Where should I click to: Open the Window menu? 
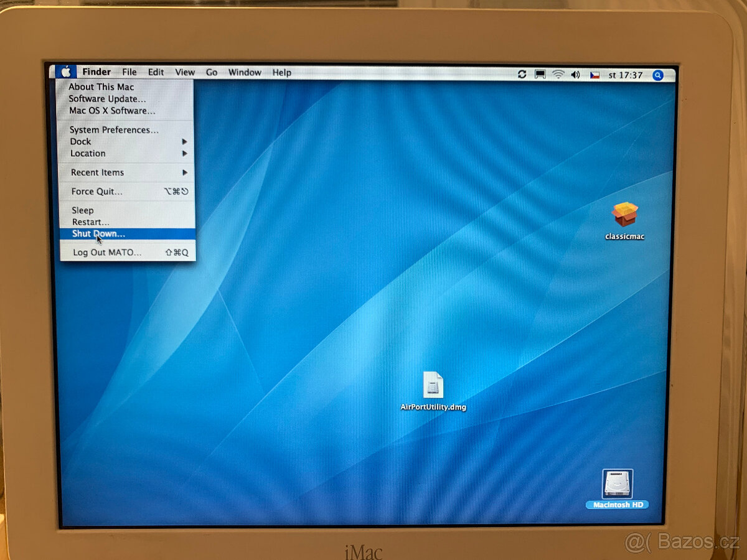[245, 72]
